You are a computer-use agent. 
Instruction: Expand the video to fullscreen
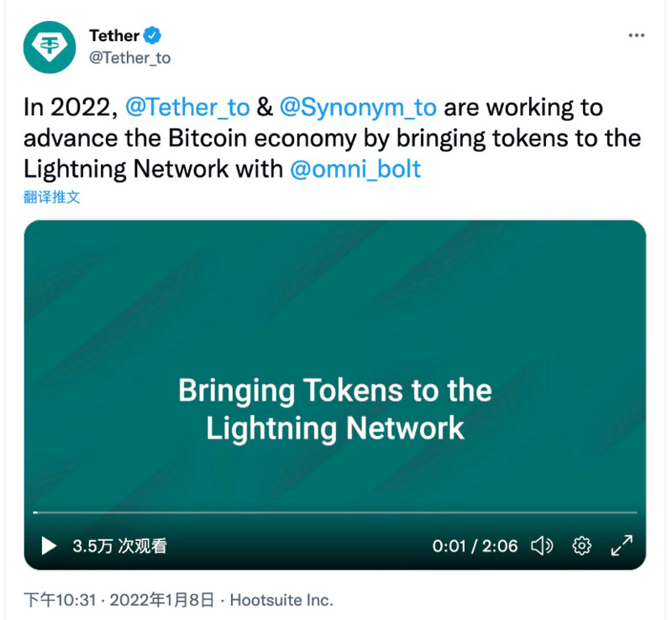(622, 546)
